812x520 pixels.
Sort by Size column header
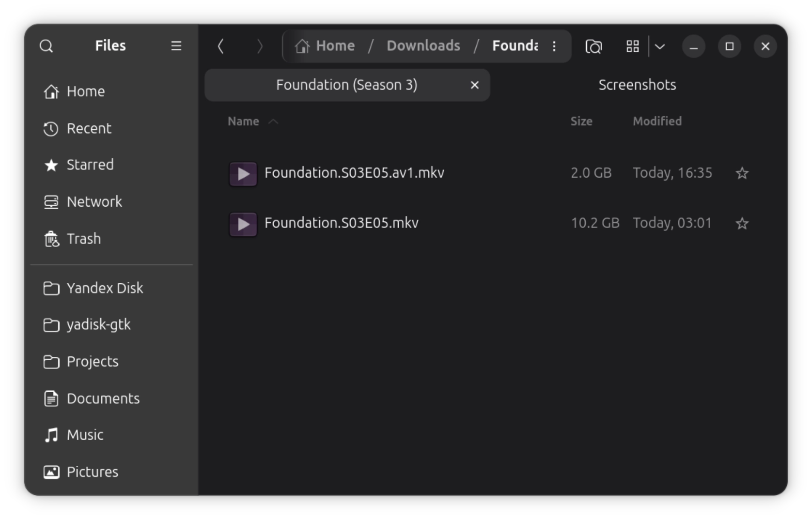click(x=581, y=121)
